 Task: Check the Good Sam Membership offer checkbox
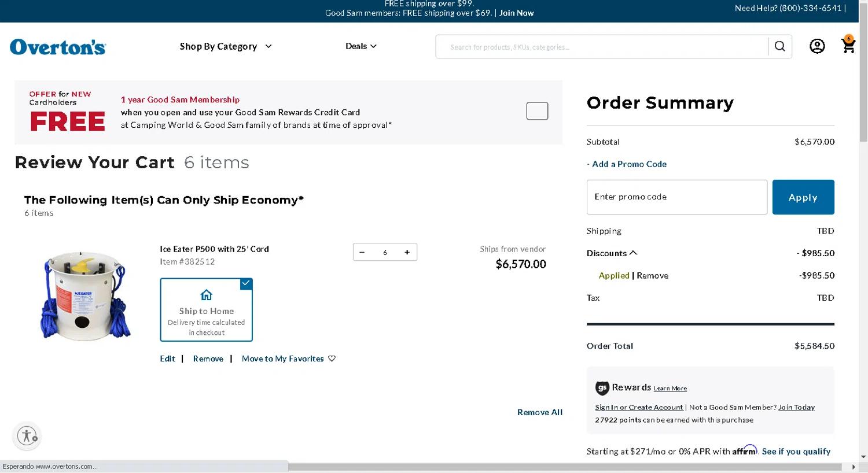point(536,111)
